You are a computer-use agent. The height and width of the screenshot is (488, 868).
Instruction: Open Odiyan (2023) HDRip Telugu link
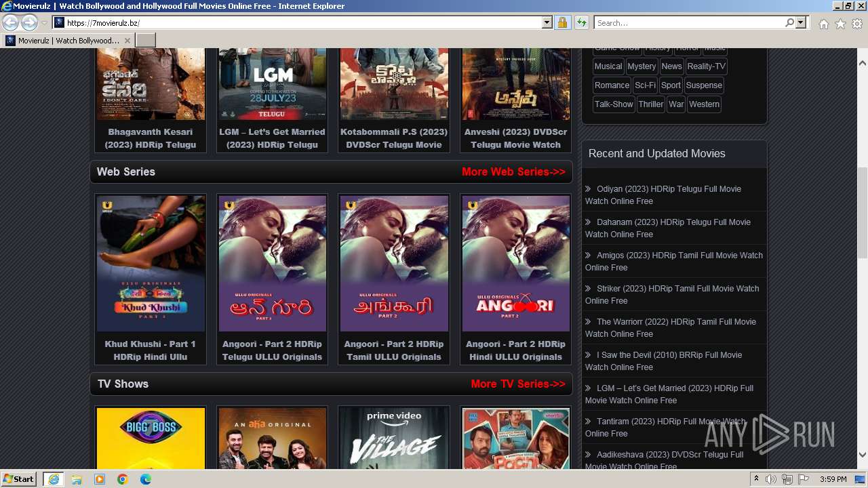click(663, 195)
